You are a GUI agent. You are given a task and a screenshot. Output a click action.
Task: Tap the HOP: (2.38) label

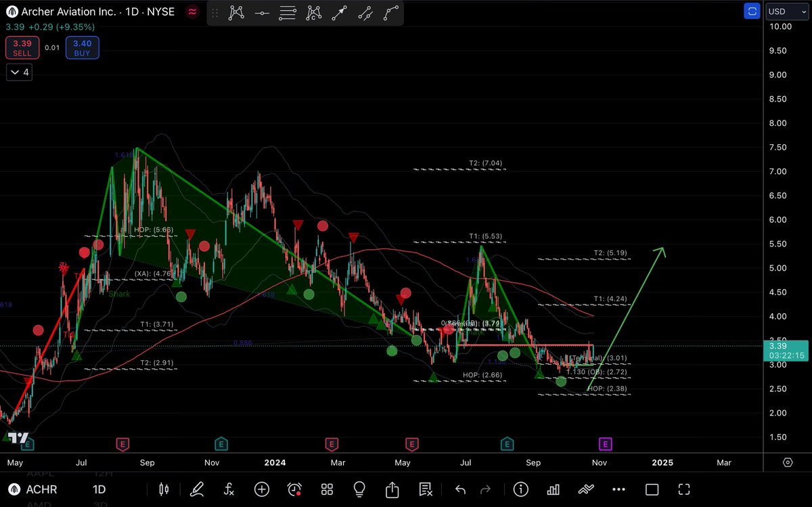tap(608, 389)
